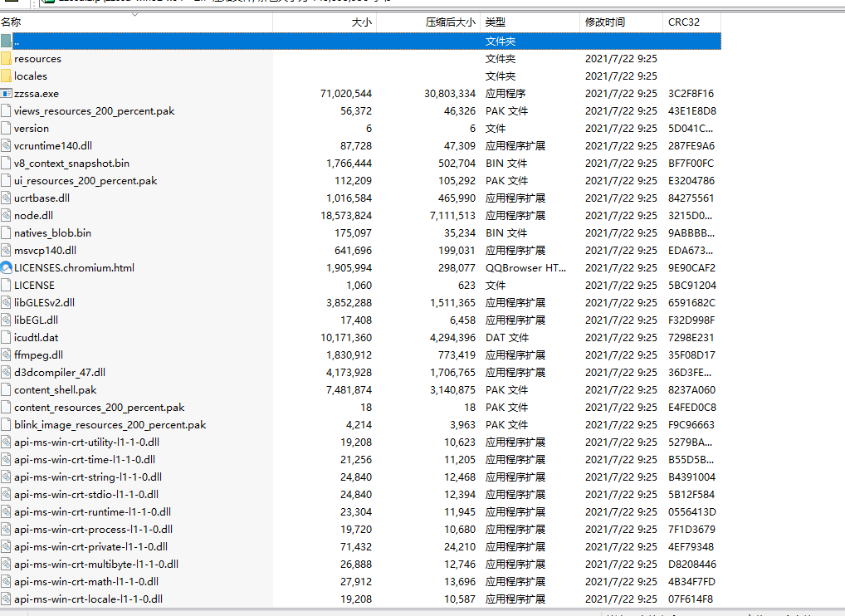Viewport: 845px width, 616px height.
Task: Click the icudtl.dat file icon
Action: (x=7, y=338)
